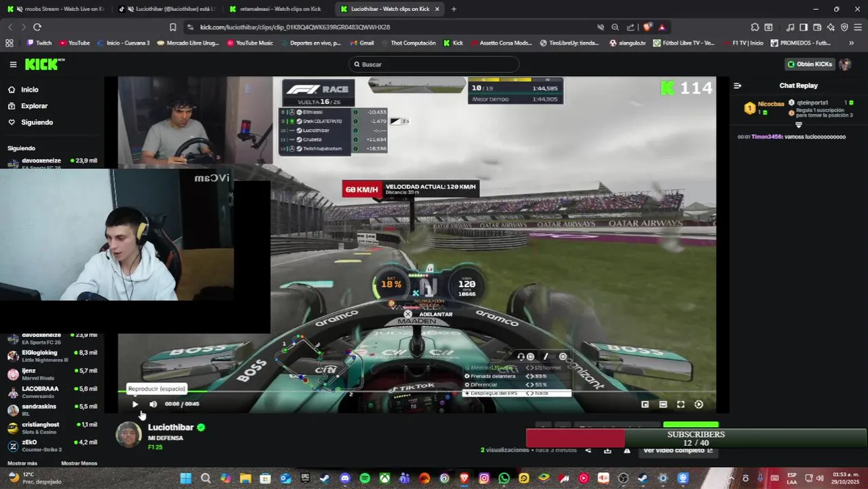Open ElGlogloking's channel in the sidebar

pyautogui.click(x=52, y=356)
